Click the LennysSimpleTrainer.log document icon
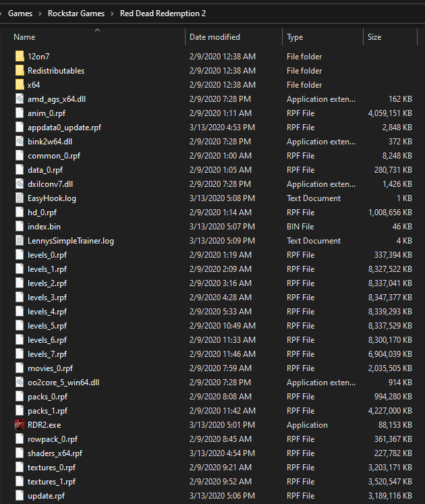425x504 pixels. point(20,240)
